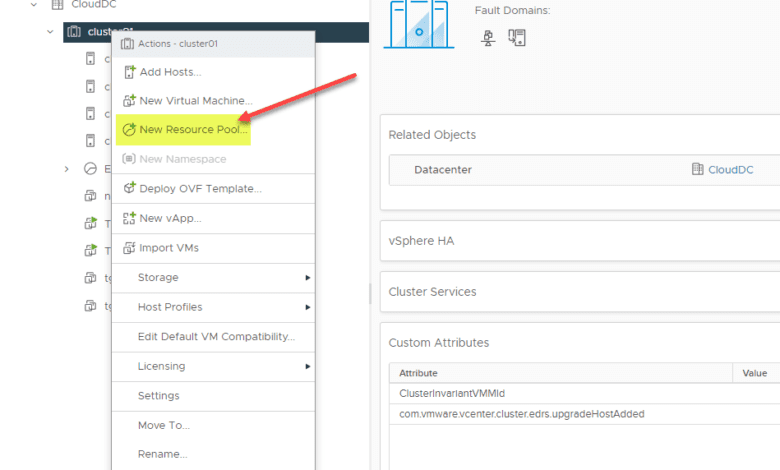Click the Storage submenu arrow
780x470 pixels.
(x=307, y=278)
